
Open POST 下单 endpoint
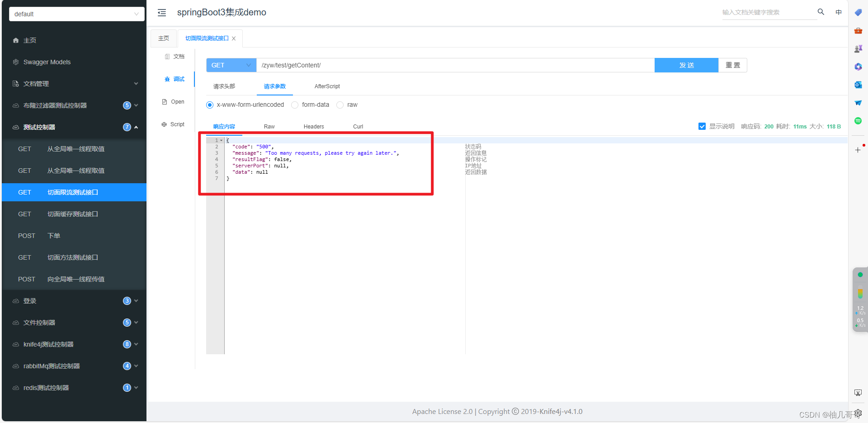[74, 236]
